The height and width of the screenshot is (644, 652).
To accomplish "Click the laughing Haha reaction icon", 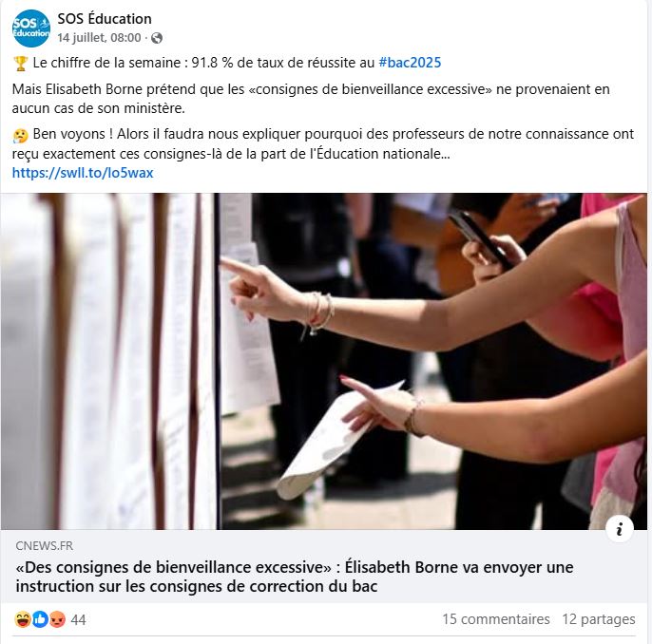I will [x=23, y=619].
